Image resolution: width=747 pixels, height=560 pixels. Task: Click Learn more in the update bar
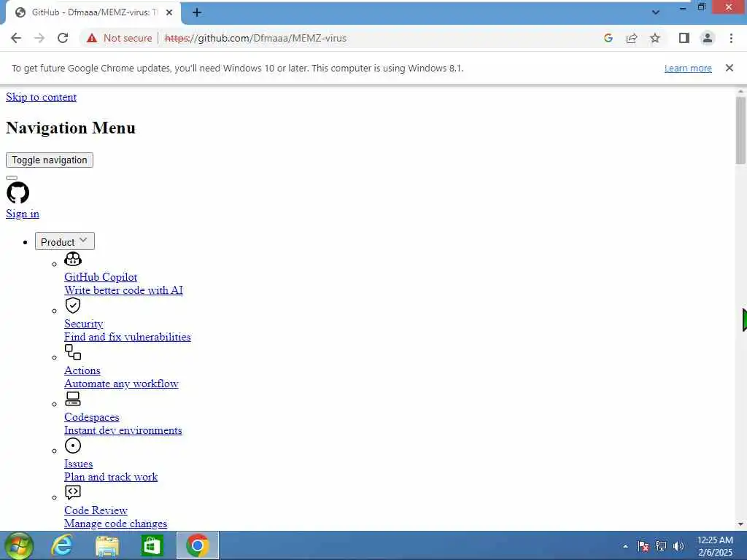point(688,68)
